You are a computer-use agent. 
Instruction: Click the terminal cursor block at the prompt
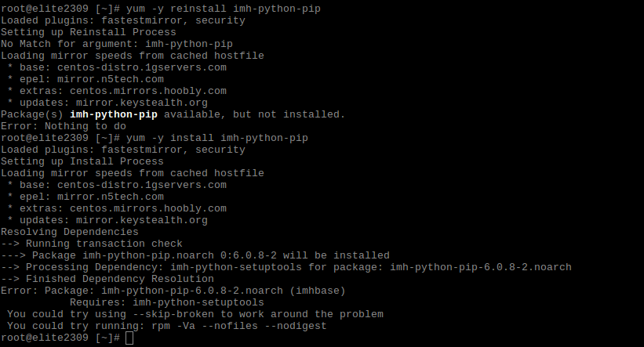pyautogui.click(x=129, y=338)
